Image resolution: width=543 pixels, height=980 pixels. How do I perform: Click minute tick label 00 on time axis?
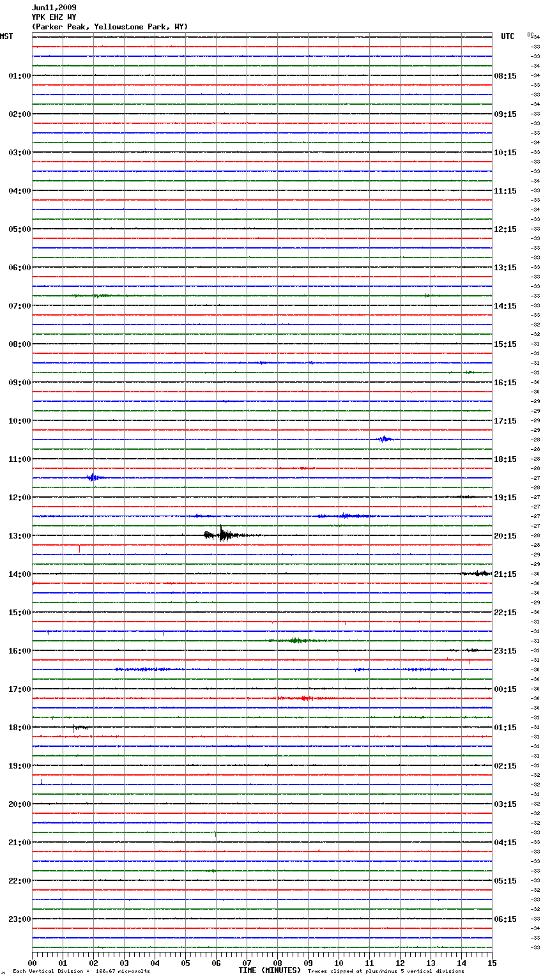tap(32, 963)
